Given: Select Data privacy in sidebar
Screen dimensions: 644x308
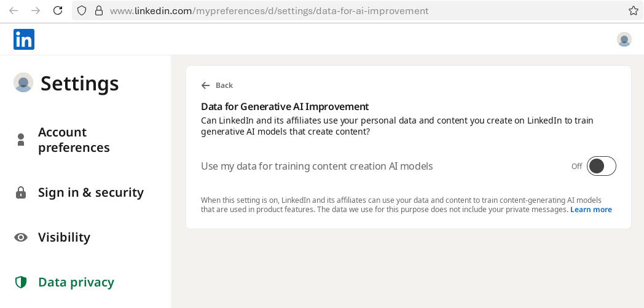Looking at the screenshot, I should click(76, 282).
